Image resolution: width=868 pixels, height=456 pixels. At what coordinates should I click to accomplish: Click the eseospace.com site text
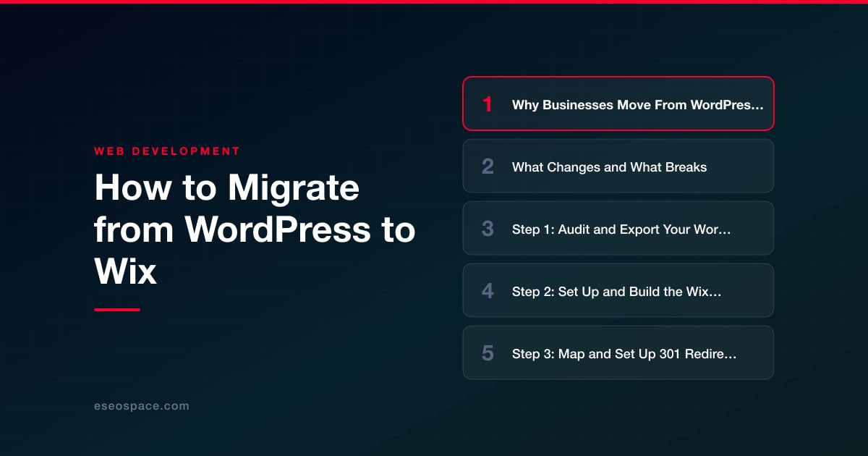pyautogui.click(x=142, y=406)
